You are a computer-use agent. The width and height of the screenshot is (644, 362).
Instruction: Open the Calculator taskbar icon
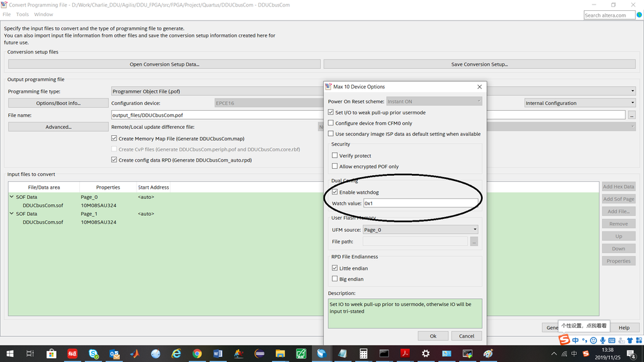(x=364, y=354)
